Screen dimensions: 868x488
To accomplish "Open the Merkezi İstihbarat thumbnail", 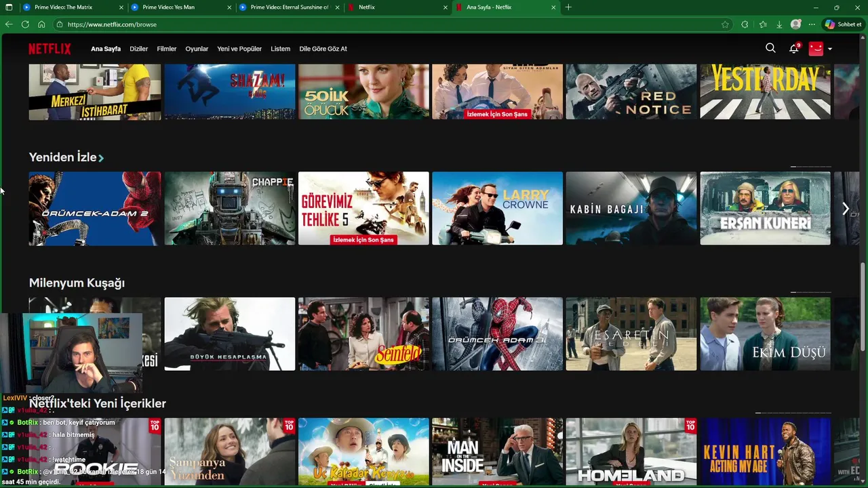I will 95,91.
